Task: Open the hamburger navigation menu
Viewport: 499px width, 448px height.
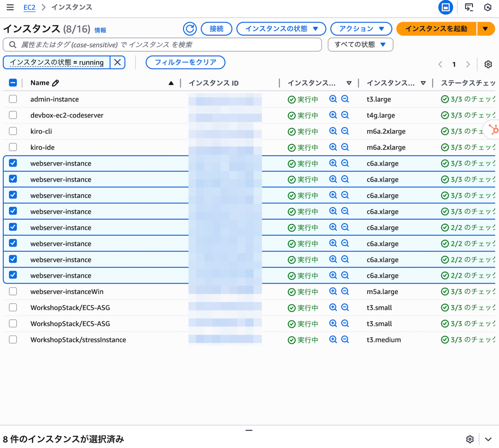Action: point(10,7)
